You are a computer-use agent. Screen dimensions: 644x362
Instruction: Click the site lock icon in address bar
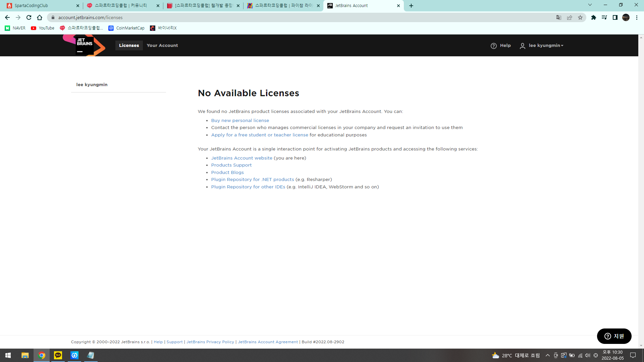coord(53,17)
